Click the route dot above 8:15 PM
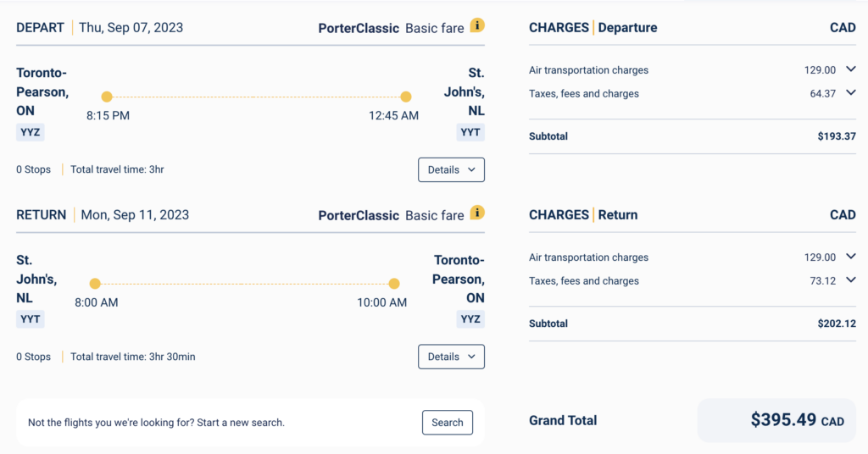Viewport: 868px width, 454px height. (x=107, y=97)
